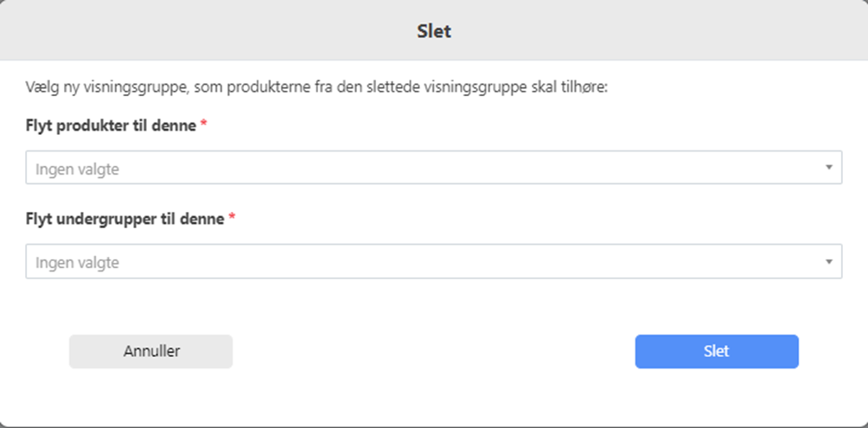Click 'Ingen valgte' placeholder in subgroups field

point(77,263)
